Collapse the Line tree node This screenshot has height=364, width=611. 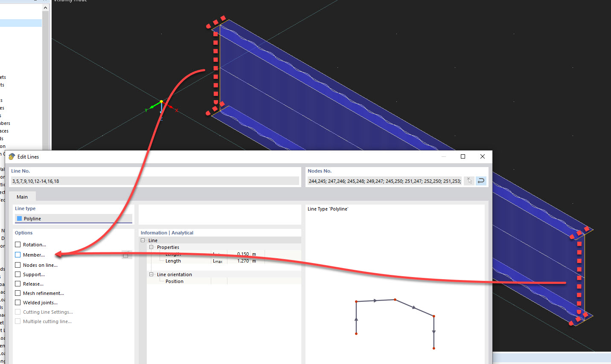(143, 240)
